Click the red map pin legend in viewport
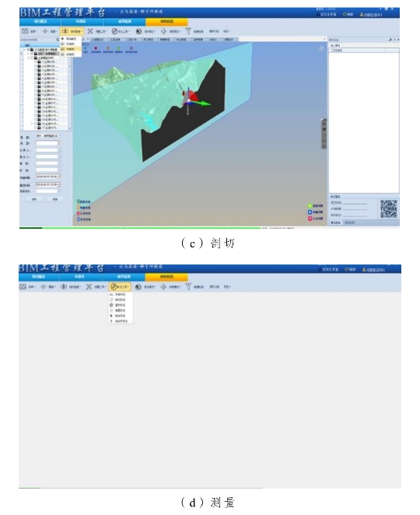The height and width of the screenshot is (515, 420). click(79, 213)
